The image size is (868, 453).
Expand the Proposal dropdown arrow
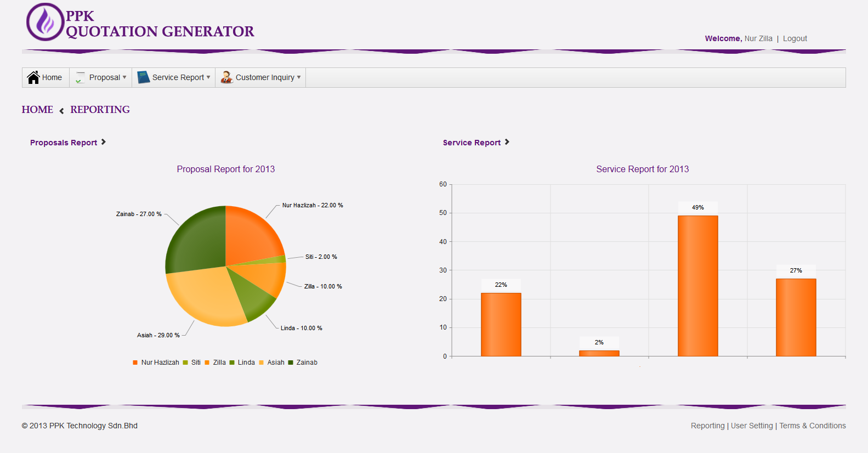124,77
